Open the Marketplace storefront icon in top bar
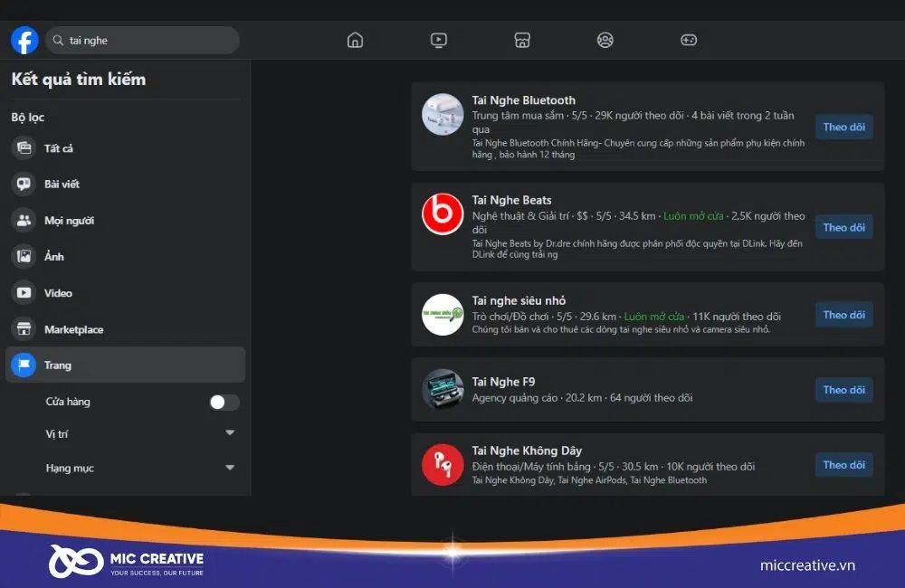The height and width of the screenshot is (588, 905). (x=522, y=40)
